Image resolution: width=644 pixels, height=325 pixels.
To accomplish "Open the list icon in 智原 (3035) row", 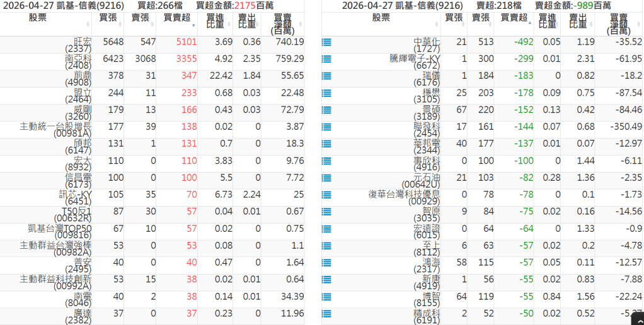I will point(326,211).
